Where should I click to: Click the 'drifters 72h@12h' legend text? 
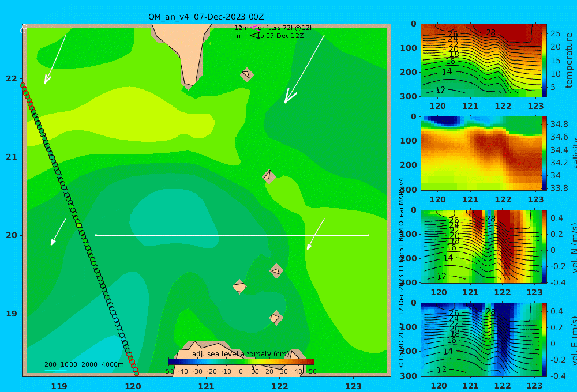(286, 28)
